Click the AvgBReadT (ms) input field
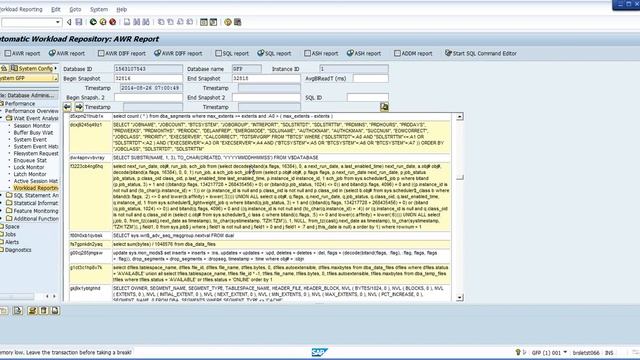The image size is (640, 360). (x=370, y=78)
